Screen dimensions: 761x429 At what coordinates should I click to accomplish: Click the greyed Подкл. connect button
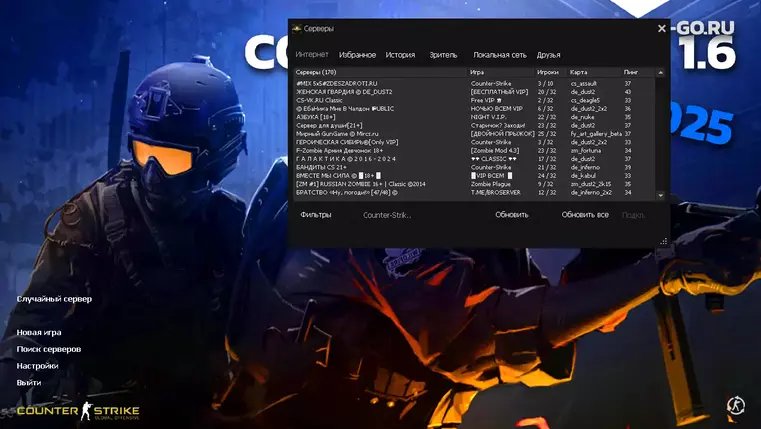coord(633,215)
